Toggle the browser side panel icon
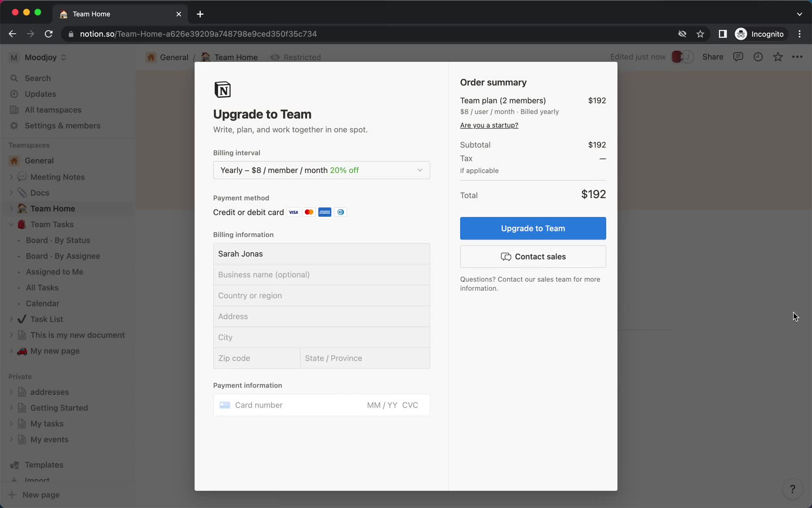Image resolution: width=812 pixels, height=508 pixels. tap(722, 34)
